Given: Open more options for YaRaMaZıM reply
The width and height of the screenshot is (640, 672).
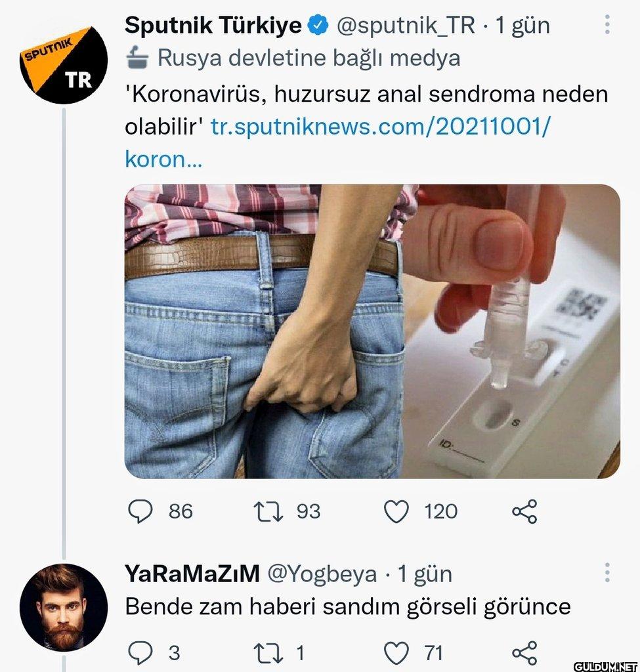Looking at the screenshot, I should (x=607, y=573).
